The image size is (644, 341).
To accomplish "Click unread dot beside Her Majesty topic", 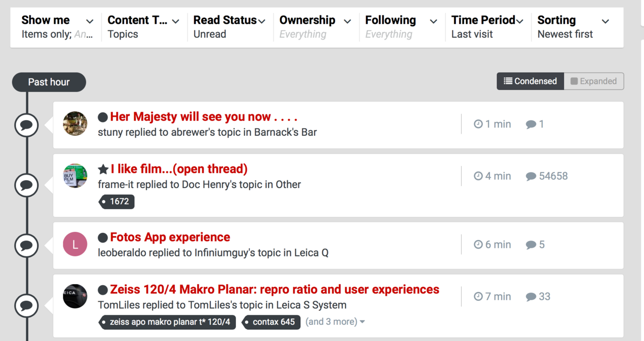I will (103, 117).
